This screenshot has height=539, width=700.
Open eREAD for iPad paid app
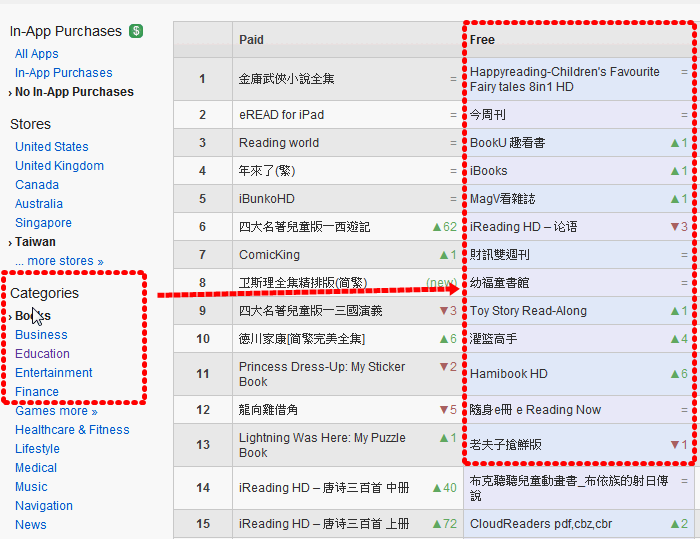pos(281,115)
